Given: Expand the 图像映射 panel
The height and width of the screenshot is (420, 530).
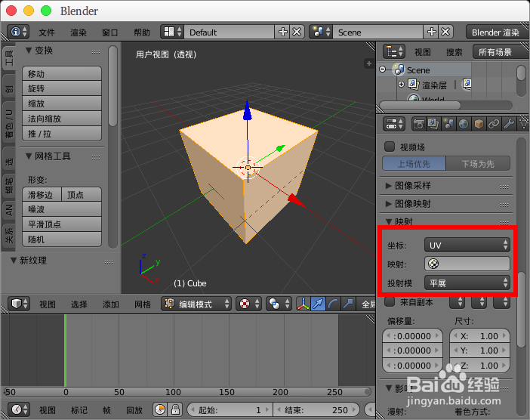Looking at the screenshot, I should 389,203.
